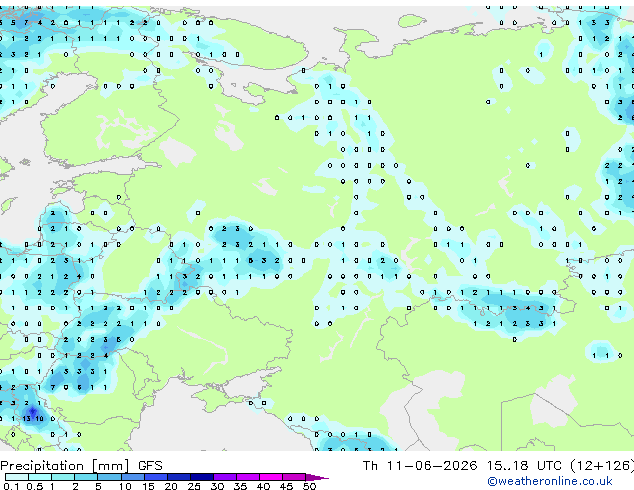The width and height of the screenshot is (634, 490).
Task: Select legend swatch between 15 and 20
Action: coord(156,477)
